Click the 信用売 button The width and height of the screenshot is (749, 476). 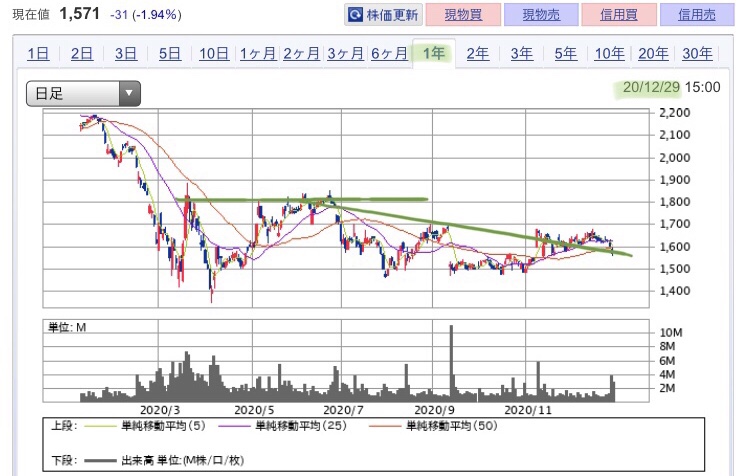(696, 14)
